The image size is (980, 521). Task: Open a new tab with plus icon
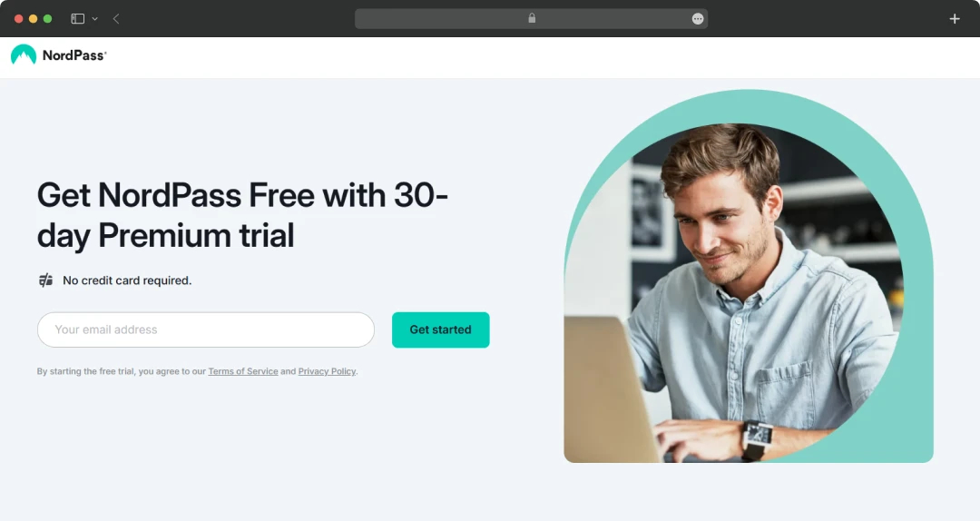955,19
